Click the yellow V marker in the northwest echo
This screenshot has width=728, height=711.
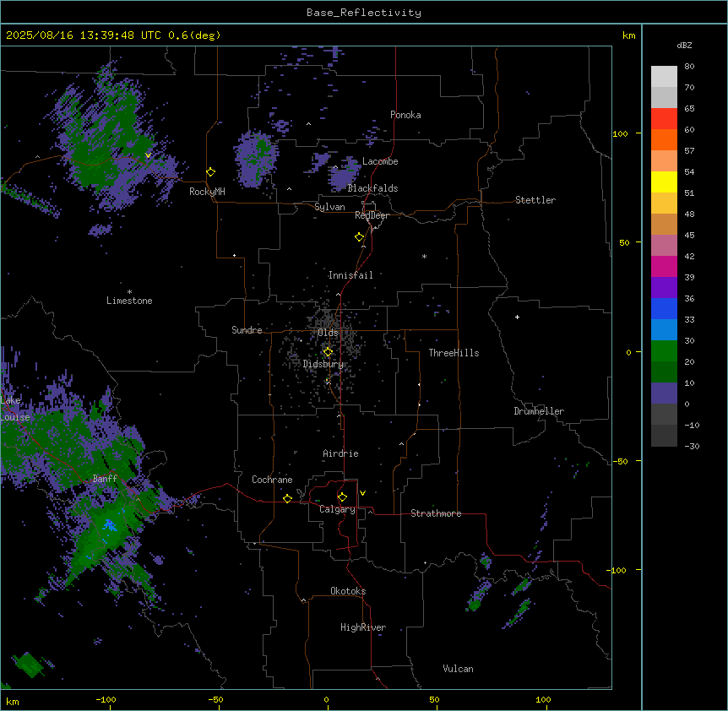148,155
